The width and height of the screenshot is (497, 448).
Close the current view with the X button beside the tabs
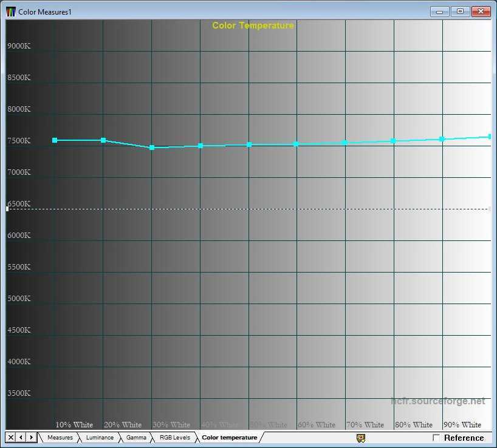(x=11, y=437)
